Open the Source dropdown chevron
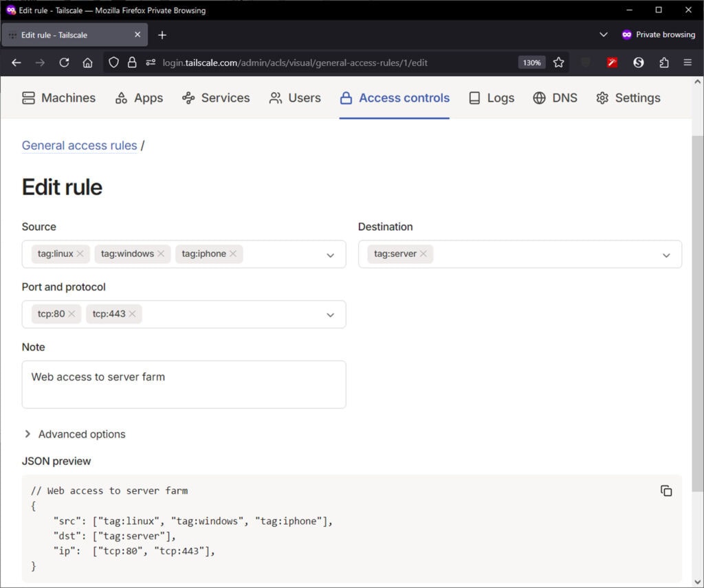This screenshot has width=704, height=588. [x=330, y=255]
